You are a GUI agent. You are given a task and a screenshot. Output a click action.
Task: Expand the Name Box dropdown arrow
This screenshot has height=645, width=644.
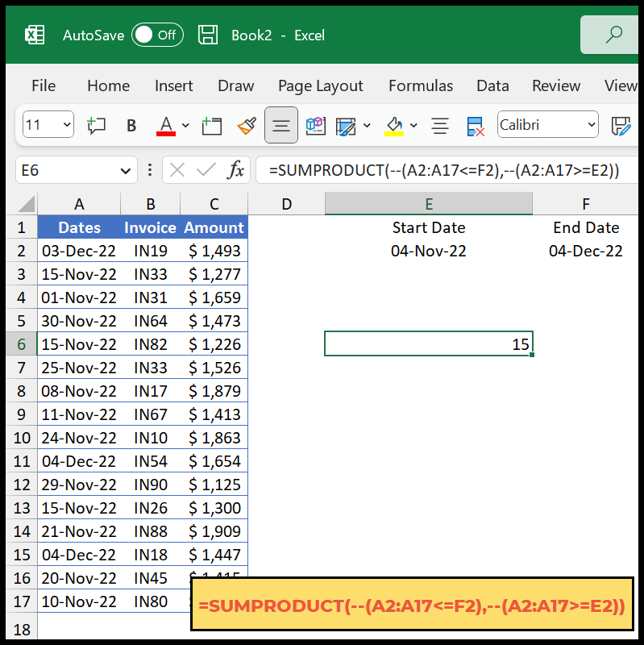point(126,170)
